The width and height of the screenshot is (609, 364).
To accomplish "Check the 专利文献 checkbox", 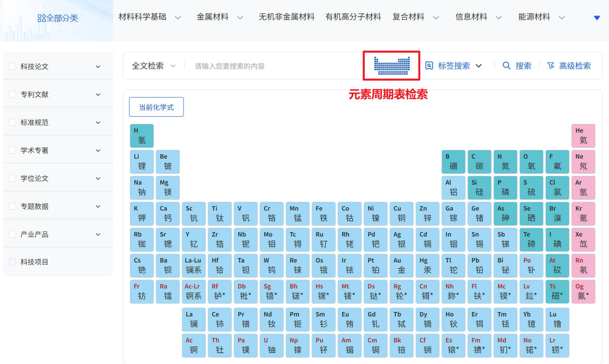I will tap(12, 94).
